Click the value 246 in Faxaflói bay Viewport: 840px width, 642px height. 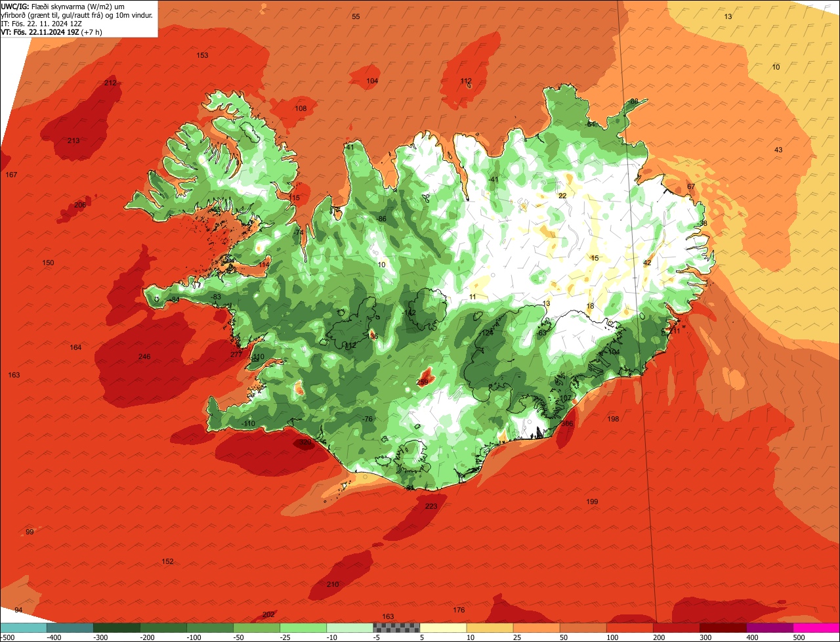(x=144, y=356)
